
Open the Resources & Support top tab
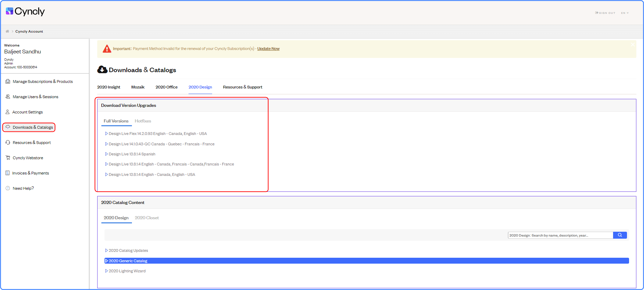[x=243, y=87]
